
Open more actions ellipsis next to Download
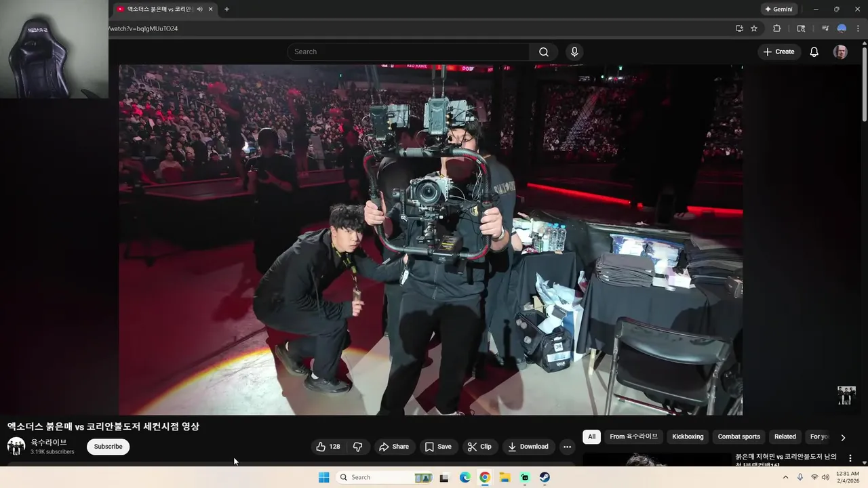click(x=567, y=447)
